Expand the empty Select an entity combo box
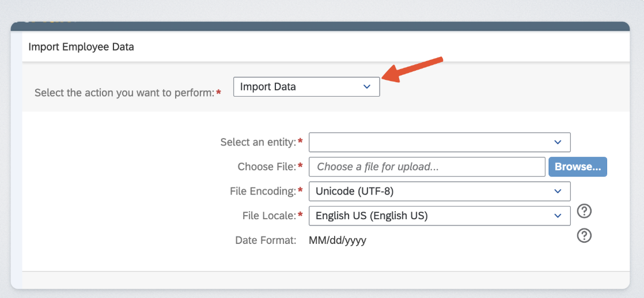The height and width of the screenshot is (298, 644). (x=432, y=142)
